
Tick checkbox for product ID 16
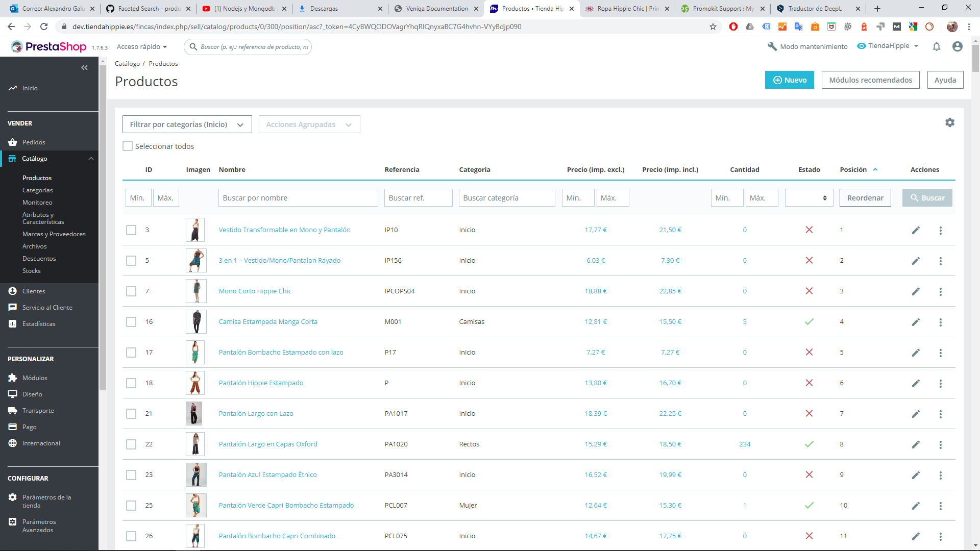coord(131,322)
